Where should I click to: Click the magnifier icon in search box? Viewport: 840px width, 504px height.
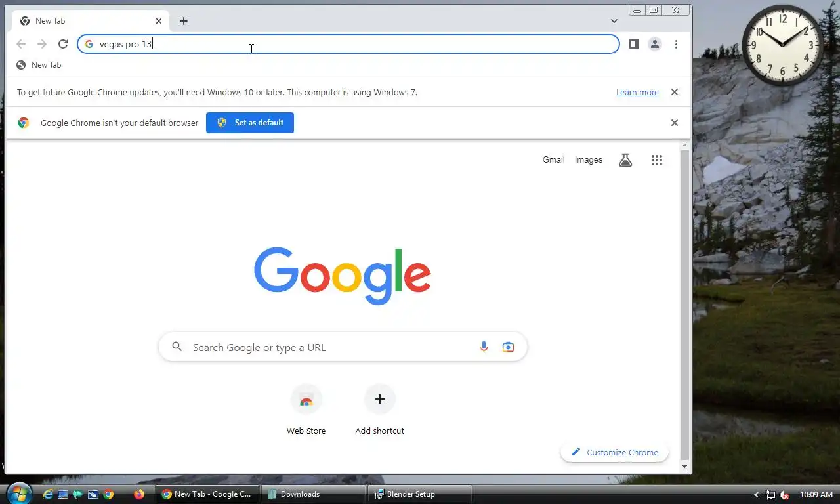point(177,346)
